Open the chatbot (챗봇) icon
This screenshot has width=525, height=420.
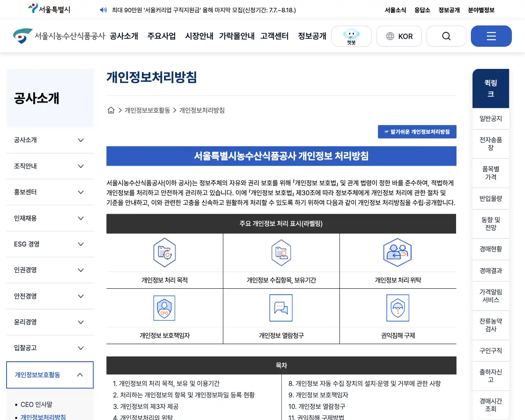(x=352, y=36)
